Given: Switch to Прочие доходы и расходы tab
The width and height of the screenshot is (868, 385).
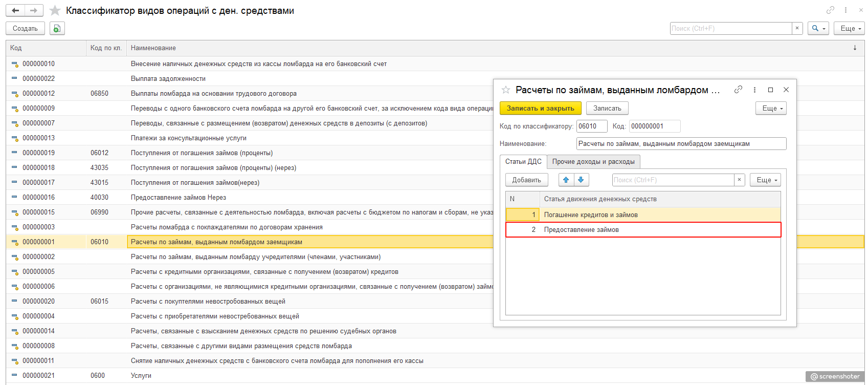Looking at the screenshot, I should [x=593, y=162].
